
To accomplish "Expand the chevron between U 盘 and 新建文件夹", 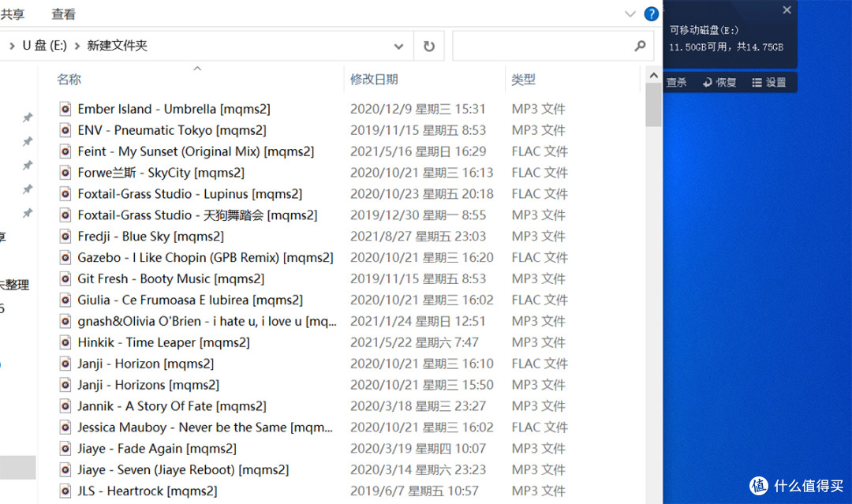I will (77, 47).
